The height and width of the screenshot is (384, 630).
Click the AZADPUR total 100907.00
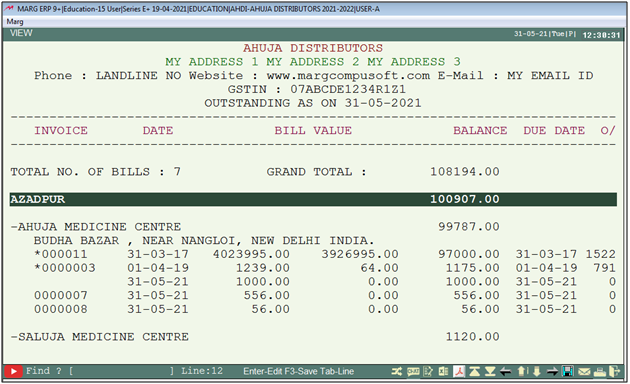coord(465,199)
